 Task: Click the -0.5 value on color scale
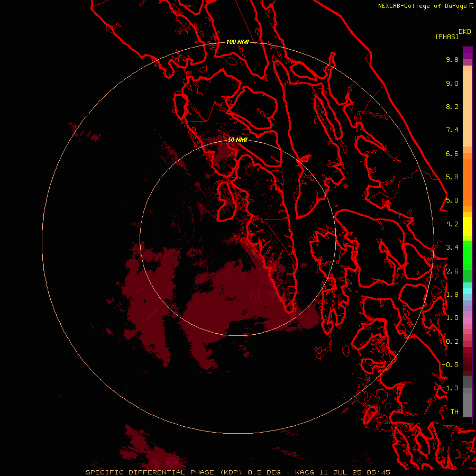[450, 365]
